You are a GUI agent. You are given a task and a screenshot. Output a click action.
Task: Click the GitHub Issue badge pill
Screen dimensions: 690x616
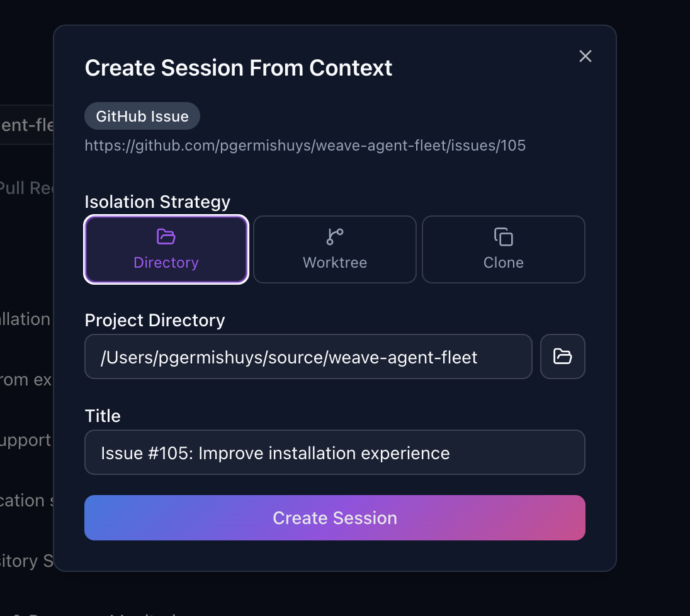point(142,116)
